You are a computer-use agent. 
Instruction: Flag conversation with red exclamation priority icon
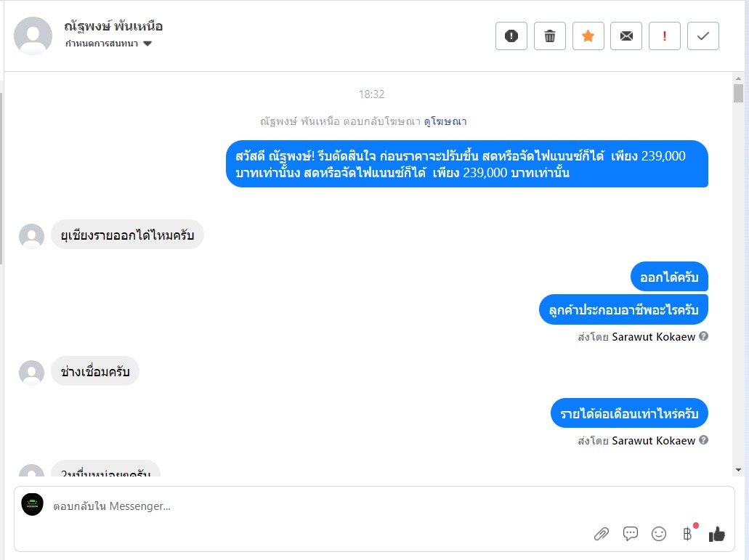pos(665,36)
